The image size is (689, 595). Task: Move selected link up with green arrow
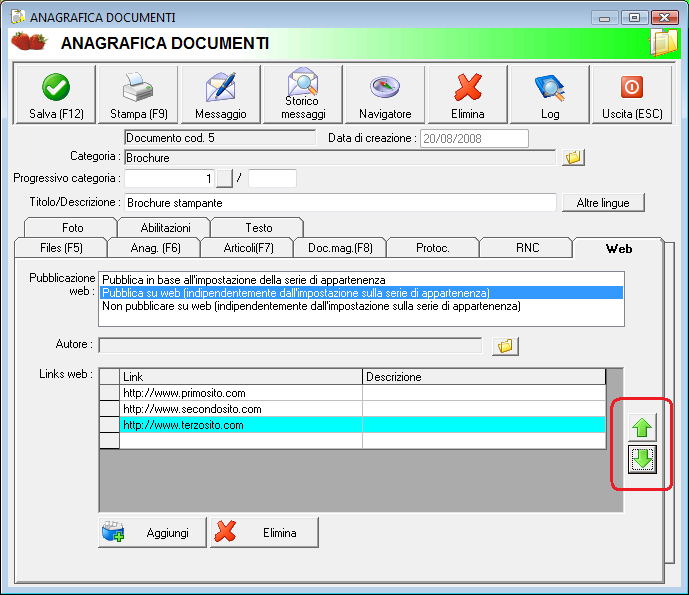click(642, 427)
